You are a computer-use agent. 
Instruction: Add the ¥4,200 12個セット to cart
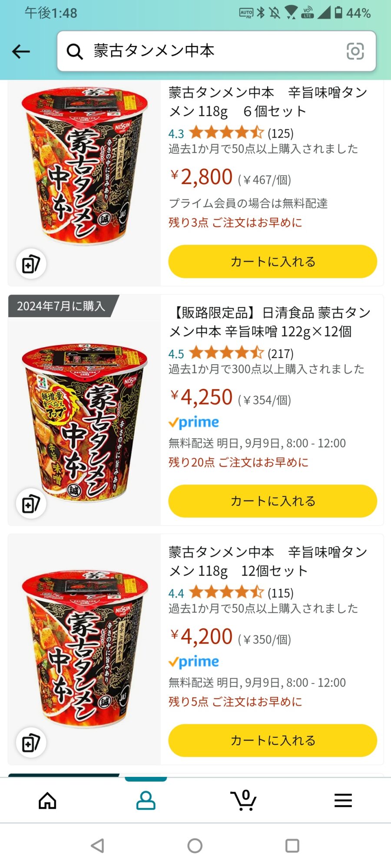tap(272, 740)
